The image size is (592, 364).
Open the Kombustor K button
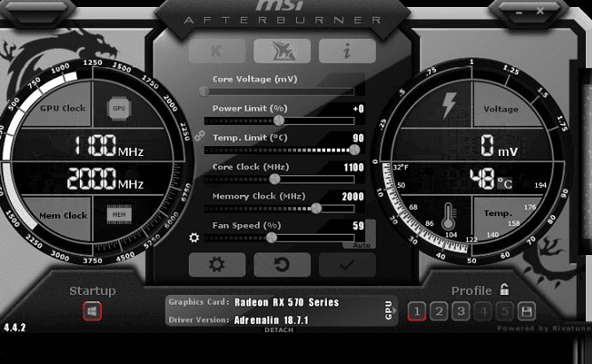tap(217, 50)
